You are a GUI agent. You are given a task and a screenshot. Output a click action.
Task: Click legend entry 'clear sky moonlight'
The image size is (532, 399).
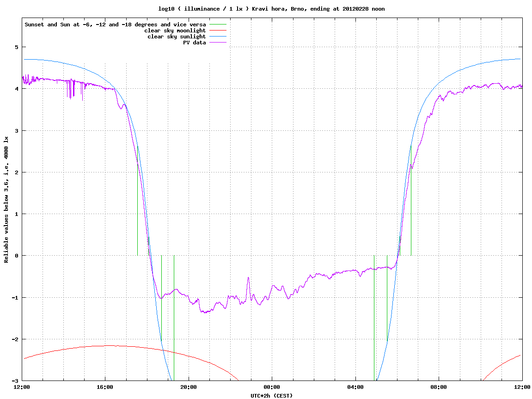pyautogui.click(x=175, y=31)
